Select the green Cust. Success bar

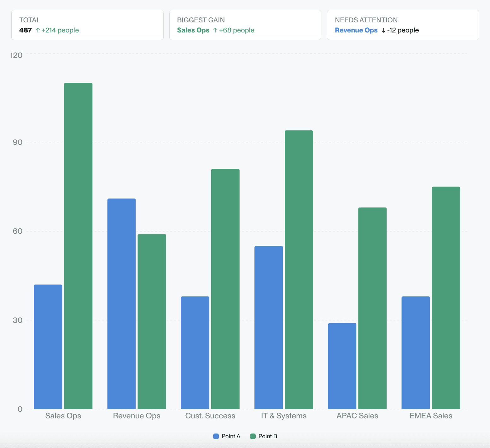pos(225,289)
